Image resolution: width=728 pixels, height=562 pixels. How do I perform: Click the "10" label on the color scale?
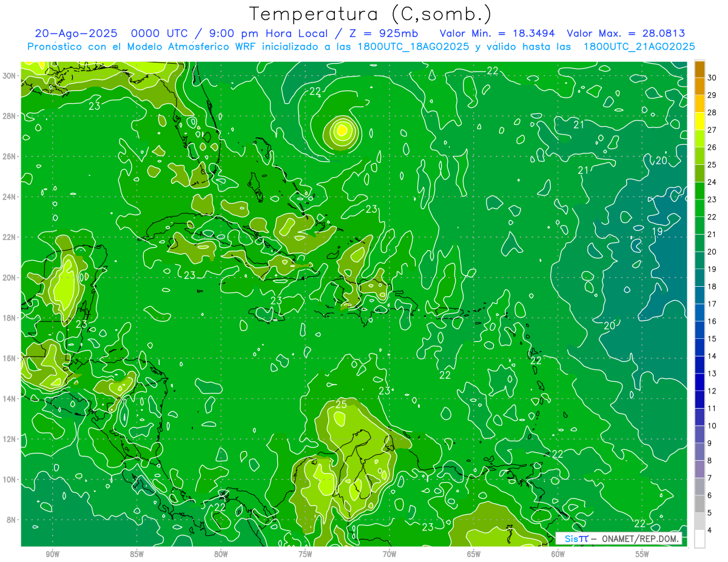click(x=712, y=426)
